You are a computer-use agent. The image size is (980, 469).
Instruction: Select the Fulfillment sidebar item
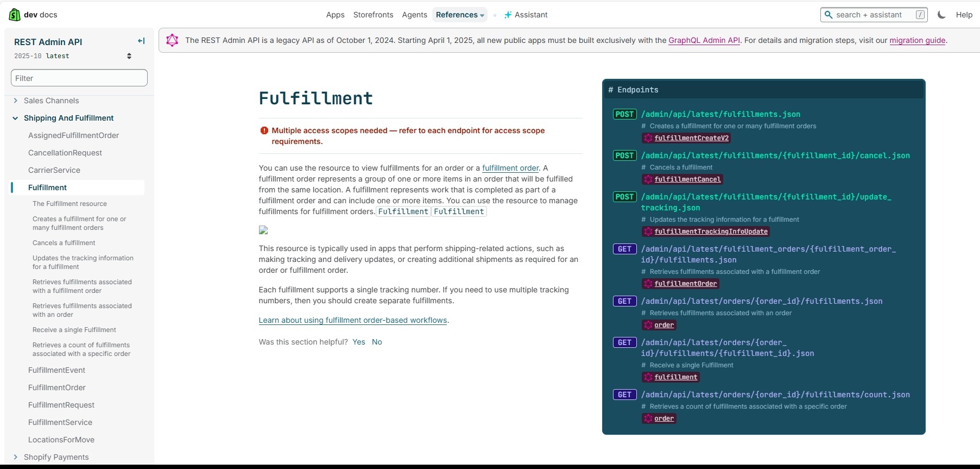click(x=78, y=187)
